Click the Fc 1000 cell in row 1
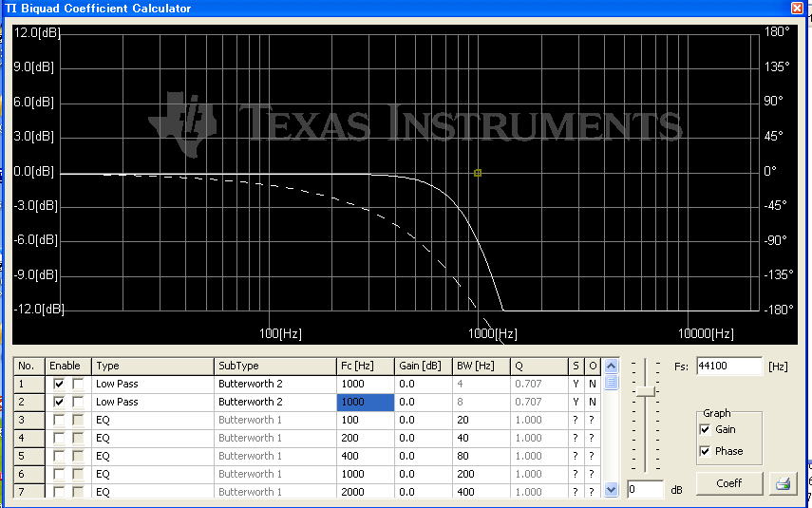This screenshot has height=508, width=812. [x=366, y=384]
